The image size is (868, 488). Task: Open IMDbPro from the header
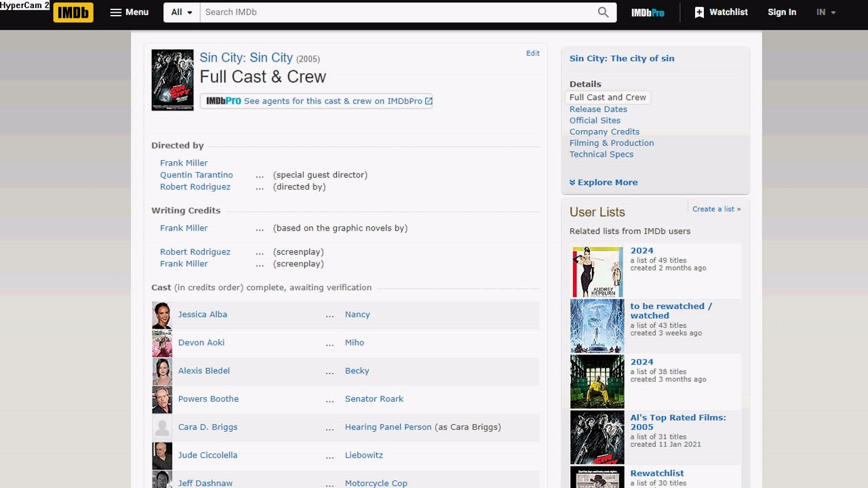point(648,12)
